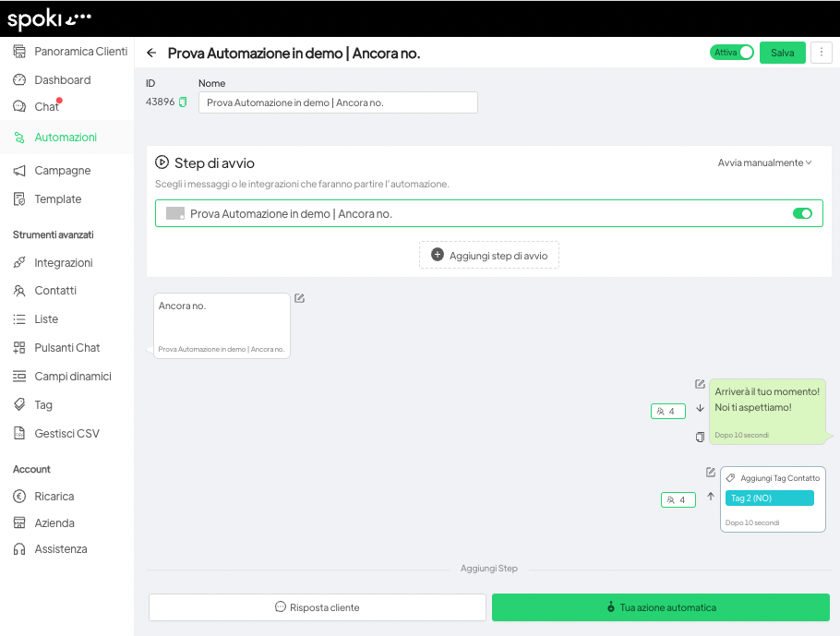Copy the automation ID 43896
Screen dimensions: 840x636
tap(183, 102)
